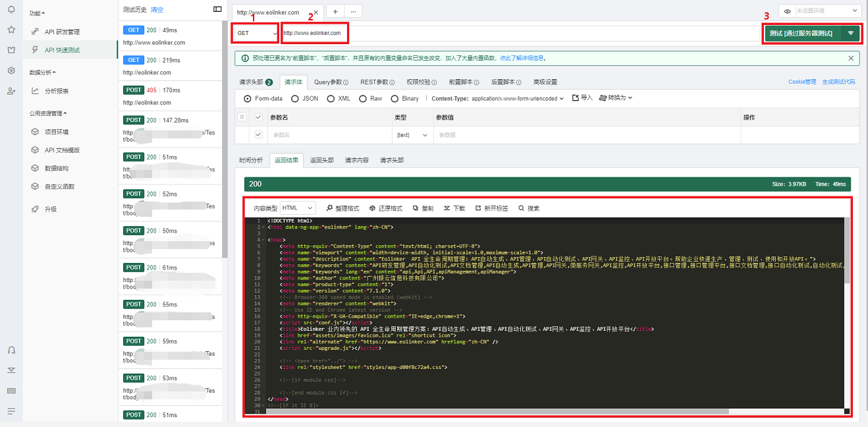Download the response via 下载
Image resolution: width=868 pixels, height=427 pixels.
pyautogui.click(x=447, y=208)
